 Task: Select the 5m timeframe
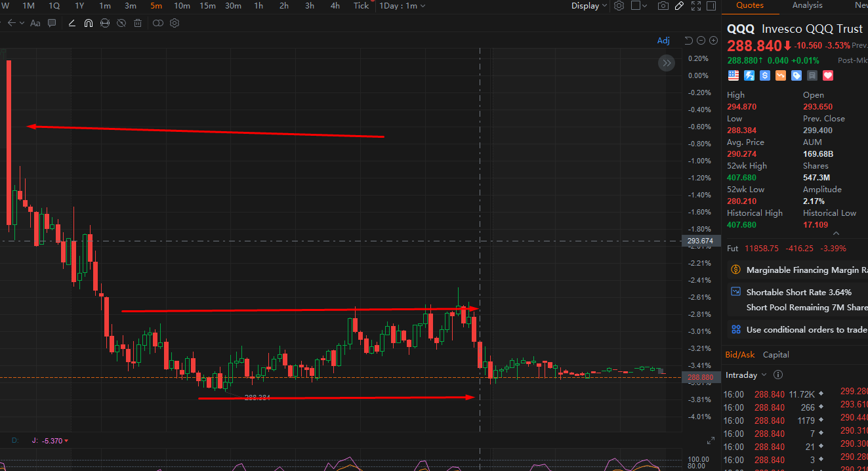click(156, 6)
